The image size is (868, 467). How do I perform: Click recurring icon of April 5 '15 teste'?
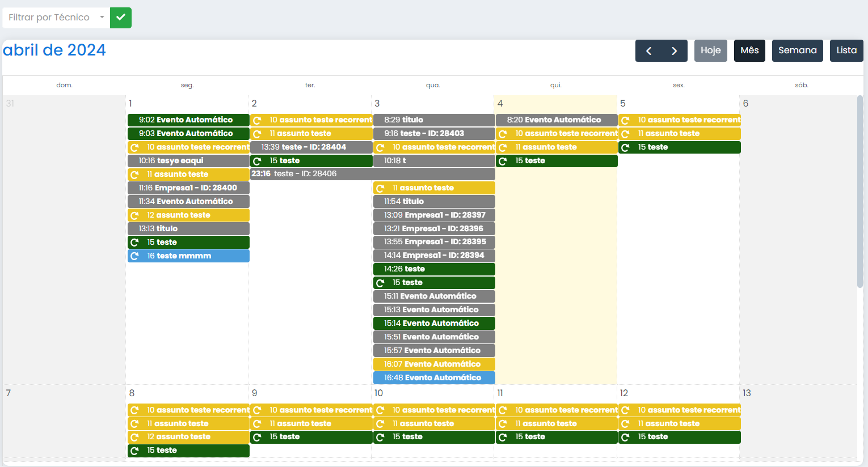pyautogui.click(x=625, y=147)
